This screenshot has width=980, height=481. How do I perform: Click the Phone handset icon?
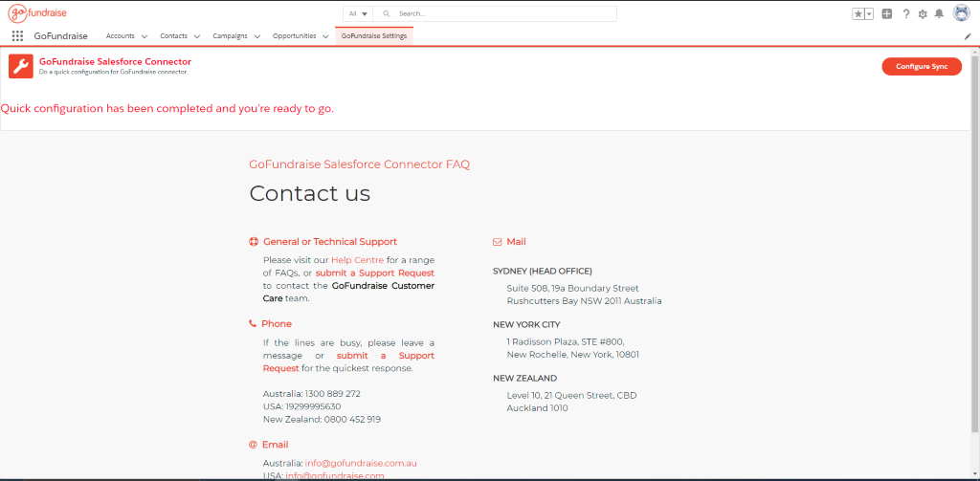pos(253,323)
